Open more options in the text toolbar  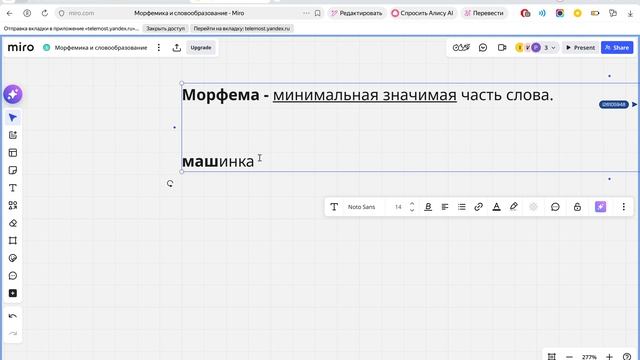pyautogui.click(x=623, y=207)
